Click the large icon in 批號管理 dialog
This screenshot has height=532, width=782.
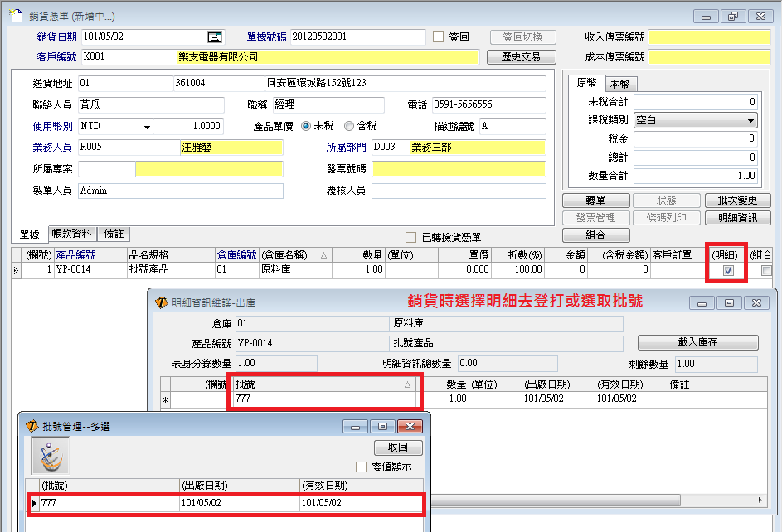pyautogui.click(x=50, y=455)
